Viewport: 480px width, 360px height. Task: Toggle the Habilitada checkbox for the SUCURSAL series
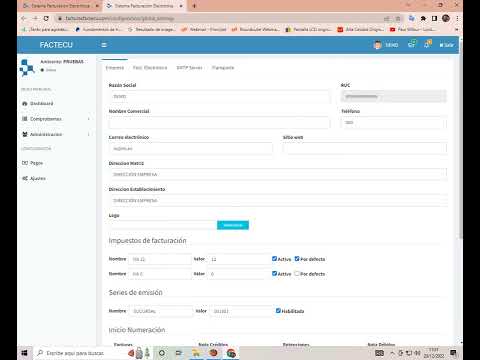click(278, 311)
